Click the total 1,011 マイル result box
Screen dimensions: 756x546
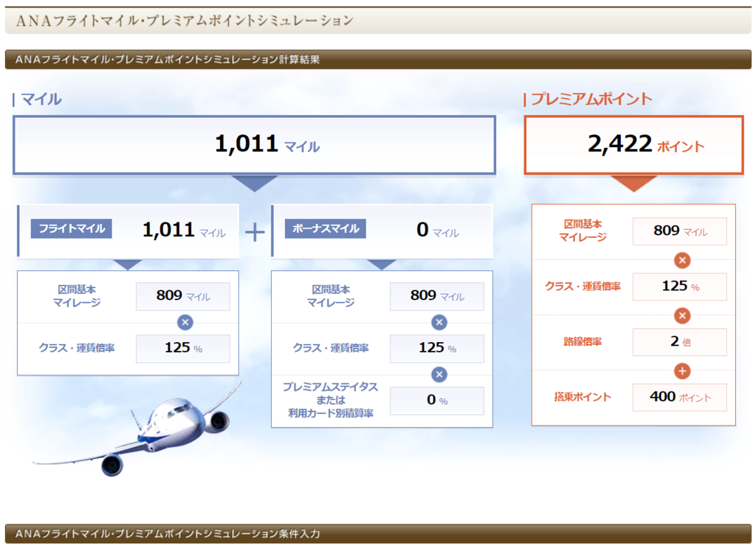[x=254, y=145]
